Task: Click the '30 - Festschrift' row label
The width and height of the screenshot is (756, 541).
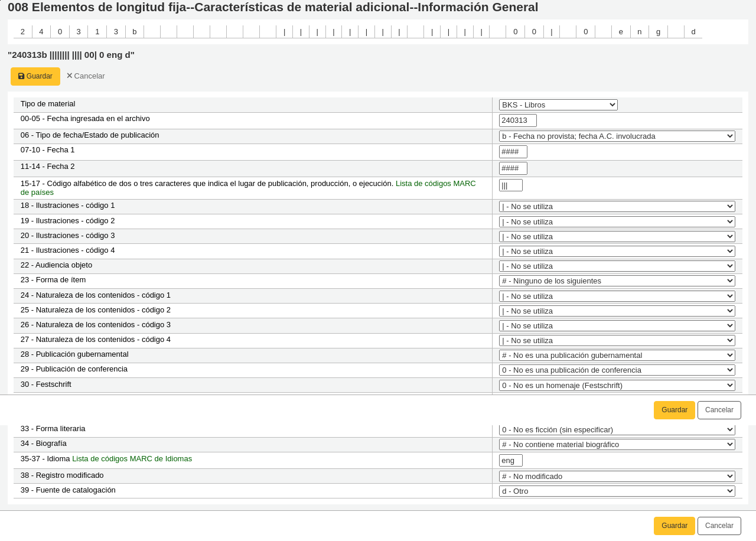Action: tap(46, 384)
